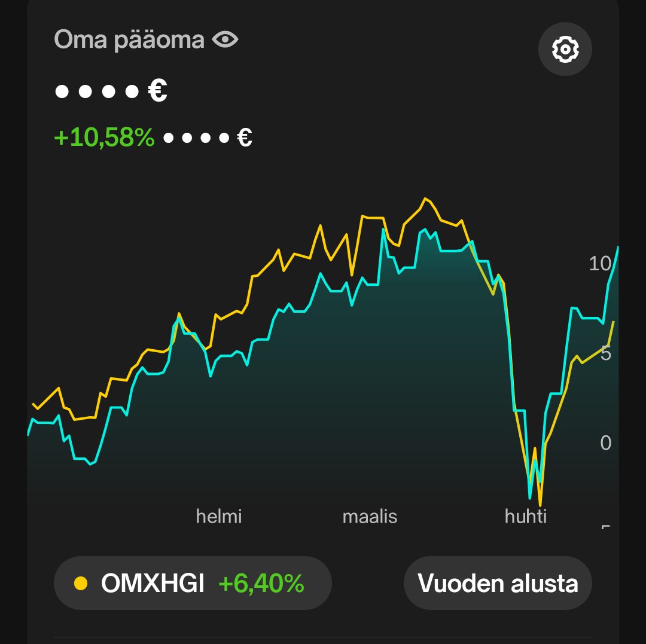The image size is (646, 644).
Task: Select the maalis month marker on chart
Action: 370,516
